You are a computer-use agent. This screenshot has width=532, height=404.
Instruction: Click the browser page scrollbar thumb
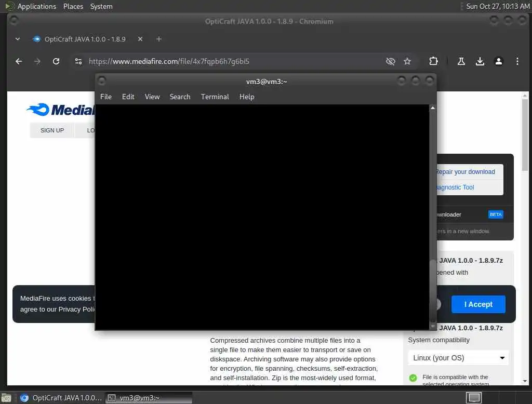coord(525,135)
